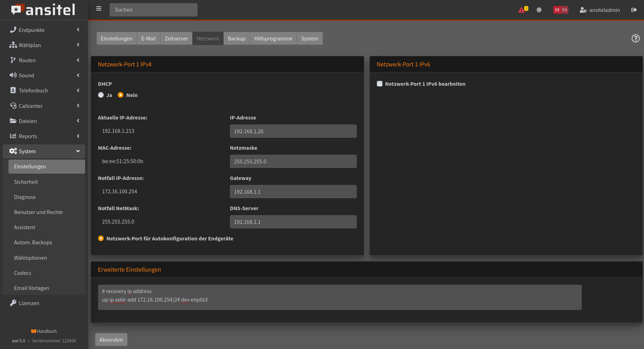
Task: Toggle the light/dark theme icon
Action: (x=539, y=10)
